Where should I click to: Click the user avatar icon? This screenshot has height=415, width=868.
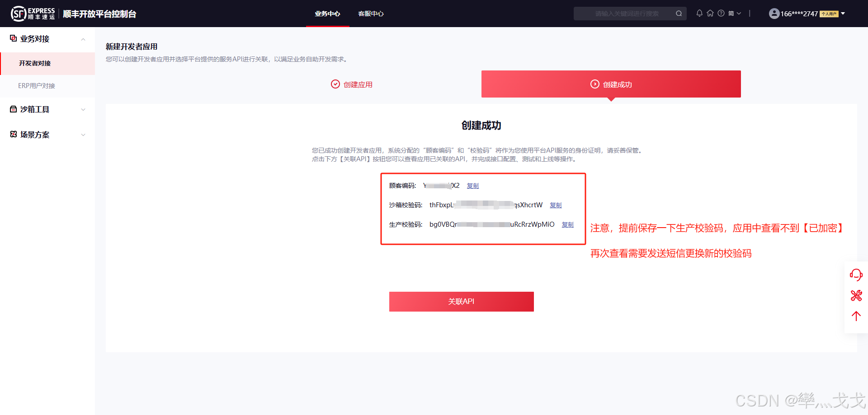(774, 14)
